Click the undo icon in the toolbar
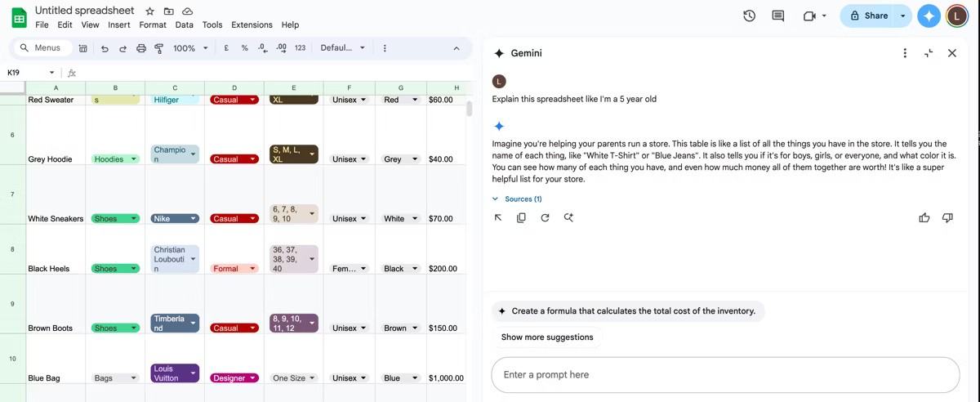Image resolution: width=980 pixels, height=402 pixels. click(105, 48)
